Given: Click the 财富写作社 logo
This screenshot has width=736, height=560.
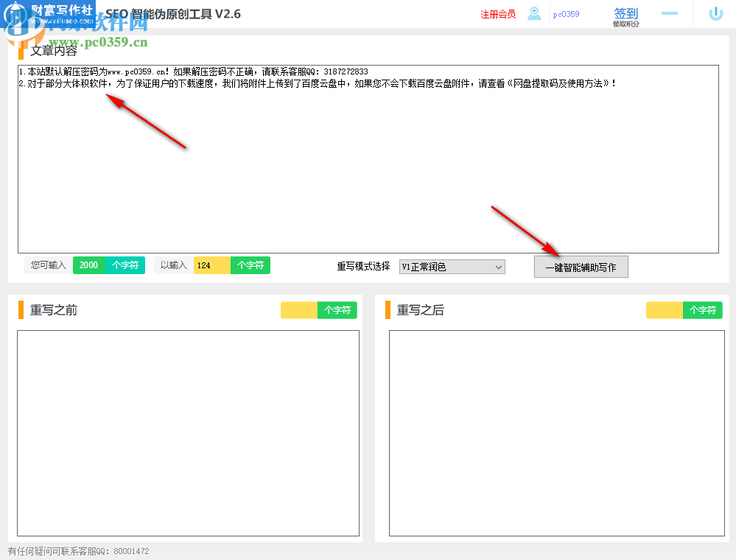Looking at the screenshot, I should pos(48,14).
